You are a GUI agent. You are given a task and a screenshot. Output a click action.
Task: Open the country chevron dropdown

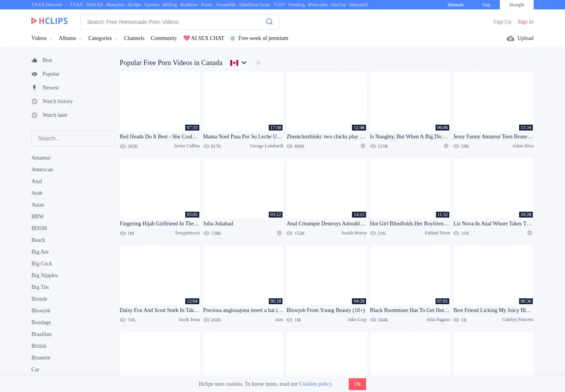[244, 63]
